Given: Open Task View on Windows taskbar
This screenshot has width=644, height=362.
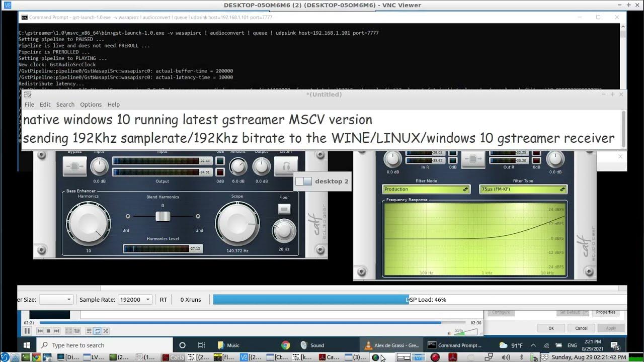Looking at the screenshot, I should (x=201, y=345).
